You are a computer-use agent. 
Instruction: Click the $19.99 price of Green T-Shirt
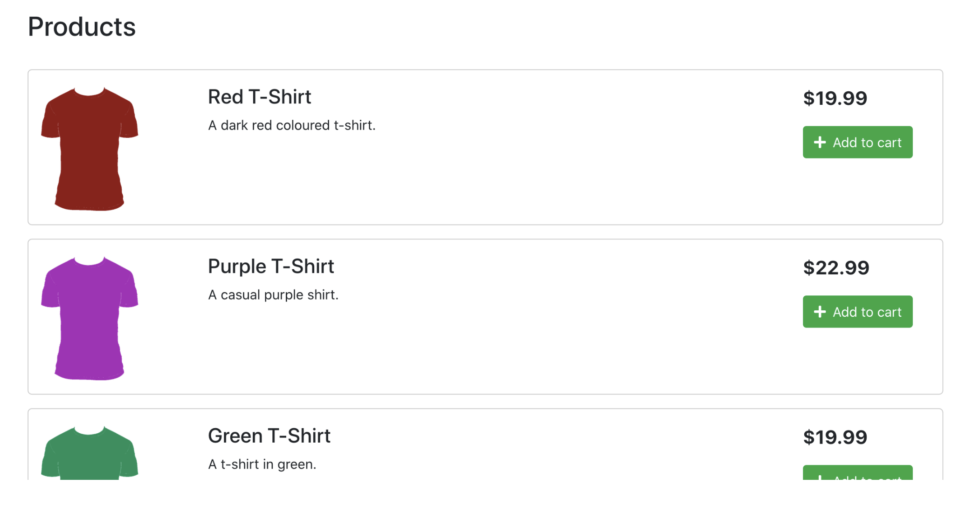[835, 437]
